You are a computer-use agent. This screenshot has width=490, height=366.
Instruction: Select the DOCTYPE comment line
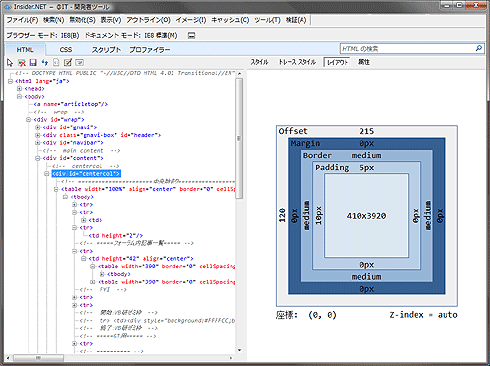point(125,73)
